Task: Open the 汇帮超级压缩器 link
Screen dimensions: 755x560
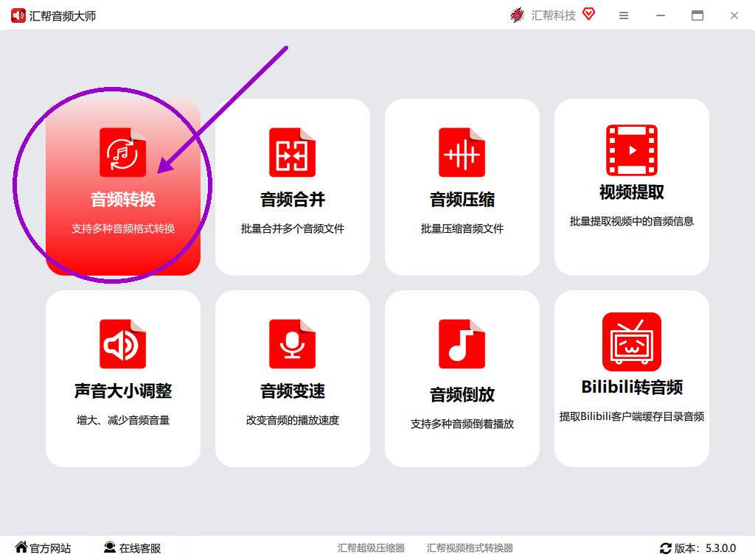Action: point(371,548)
